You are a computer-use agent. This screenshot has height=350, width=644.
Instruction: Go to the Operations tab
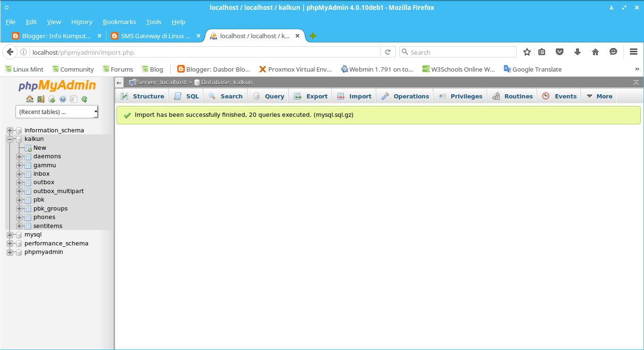405,96
